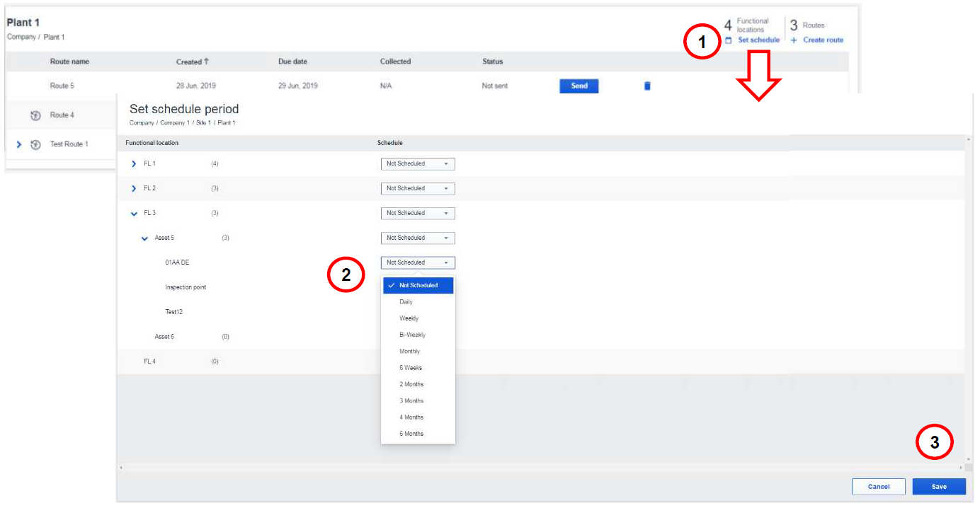
Task: Click the Cancel button
Action: pos(878,487)
